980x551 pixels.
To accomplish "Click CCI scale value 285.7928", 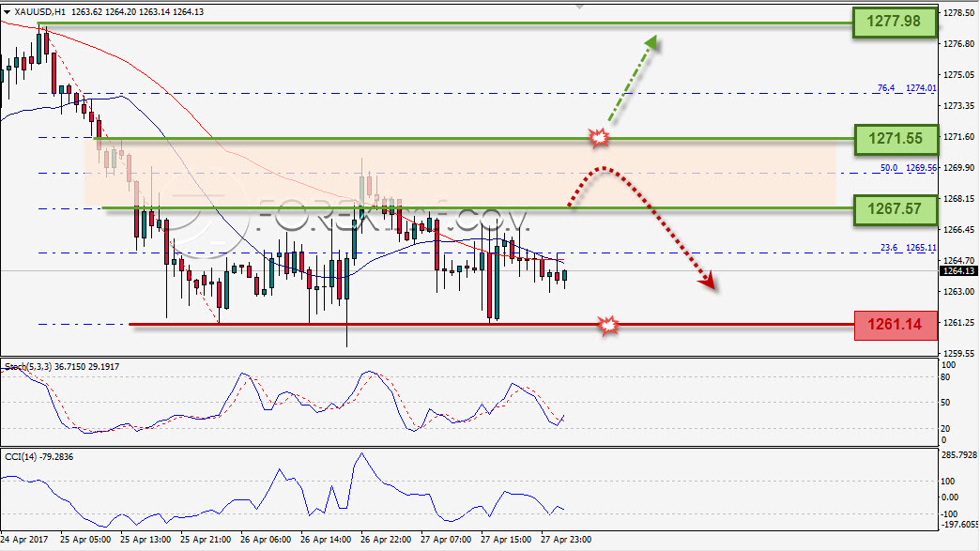I will 958,455.
